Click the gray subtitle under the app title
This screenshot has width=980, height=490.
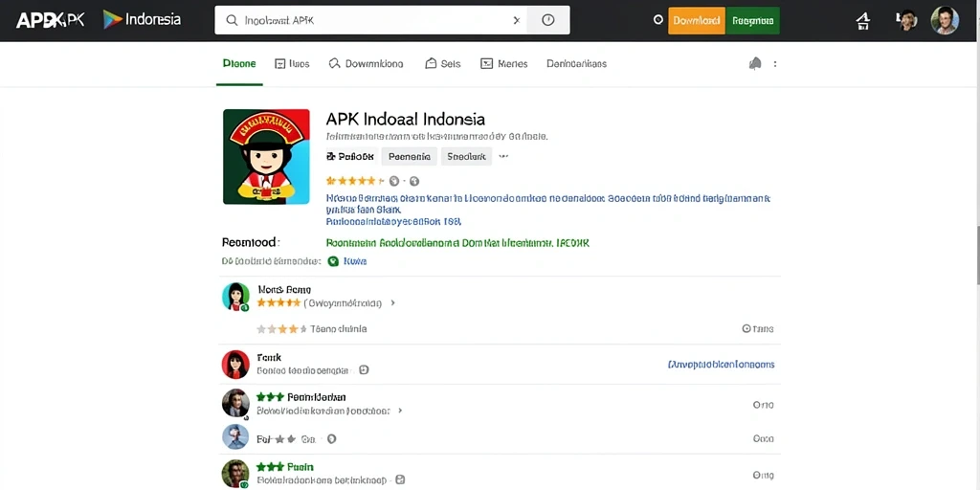point(436,136)
